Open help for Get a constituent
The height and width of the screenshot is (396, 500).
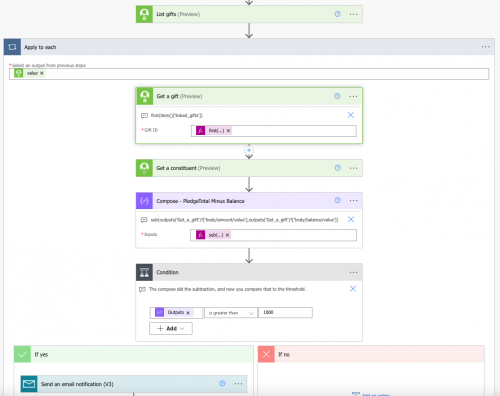pyautogui.click(x=337, y=168)
